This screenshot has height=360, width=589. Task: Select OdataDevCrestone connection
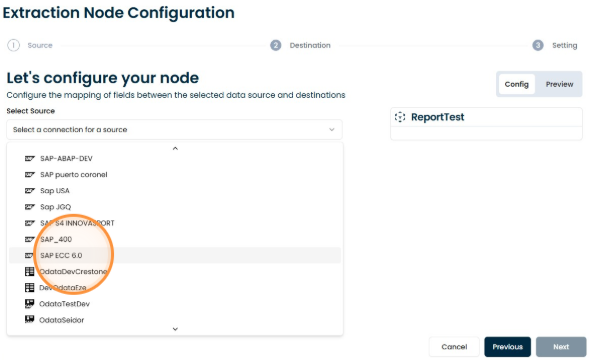click(175, 272)
